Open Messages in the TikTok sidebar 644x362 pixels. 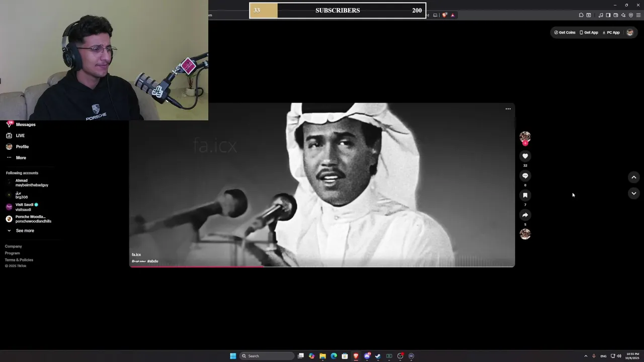point(21,124)
